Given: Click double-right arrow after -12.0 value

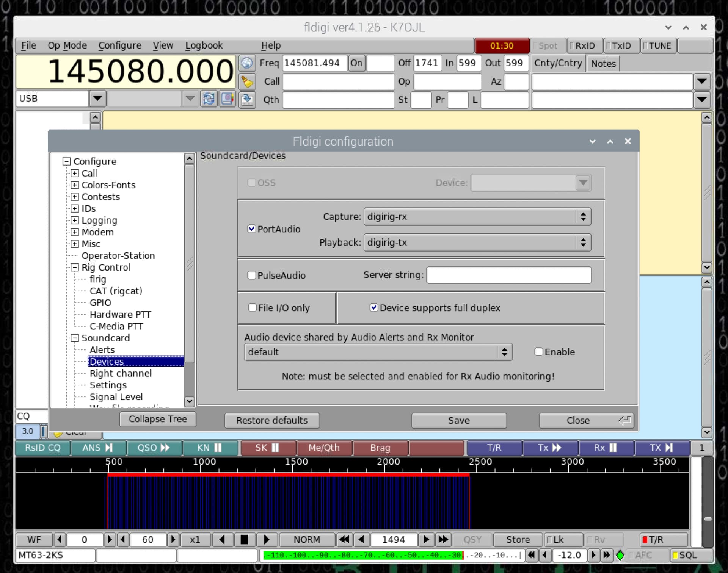Looking at the screenshot, I should pos(607,555).
